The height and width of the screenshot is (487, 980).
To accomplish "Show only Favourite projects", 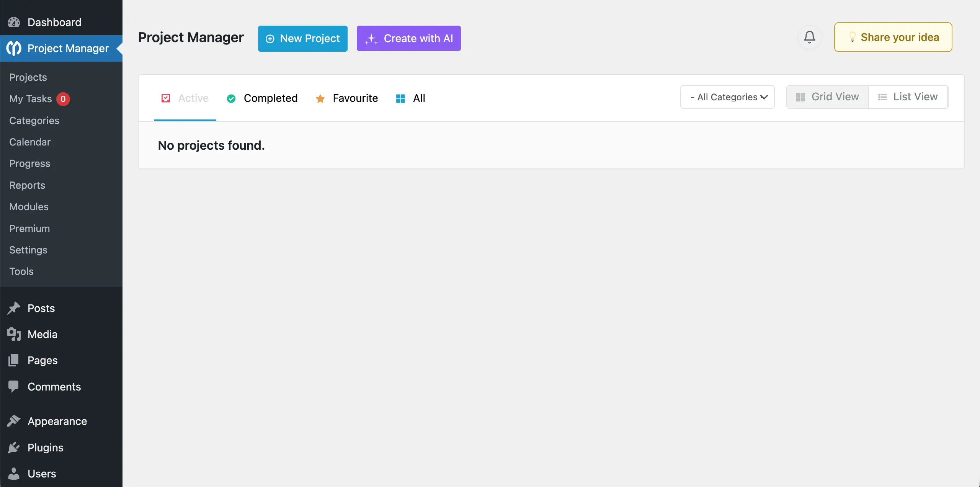I will click(x=346, y=98).
